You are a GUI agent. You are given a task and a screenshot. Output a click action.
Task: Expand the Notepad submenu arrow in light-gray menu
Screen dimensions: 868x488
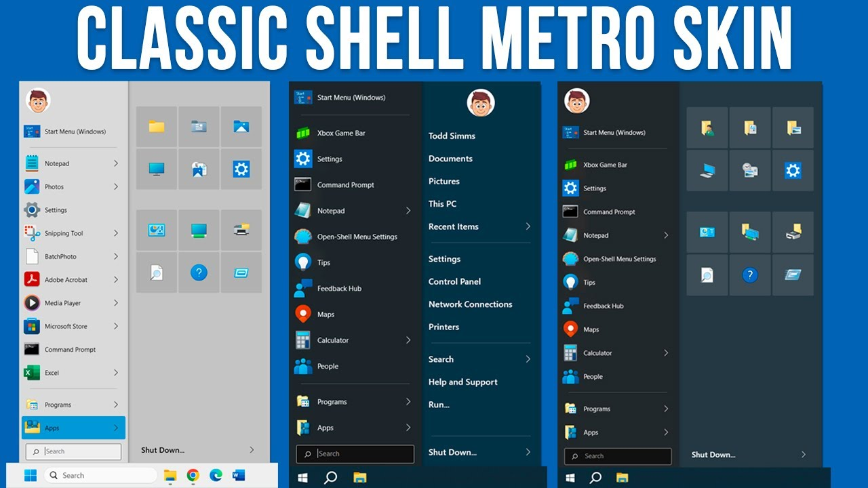click(x=116, y=163)
